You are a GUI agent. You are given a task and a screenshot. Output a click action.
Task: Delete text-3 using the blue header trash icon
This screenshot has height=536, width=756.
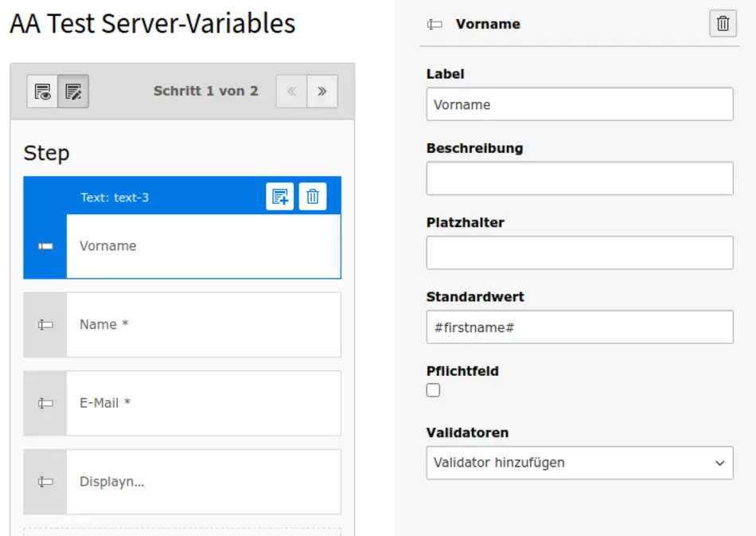click(313, 197)
